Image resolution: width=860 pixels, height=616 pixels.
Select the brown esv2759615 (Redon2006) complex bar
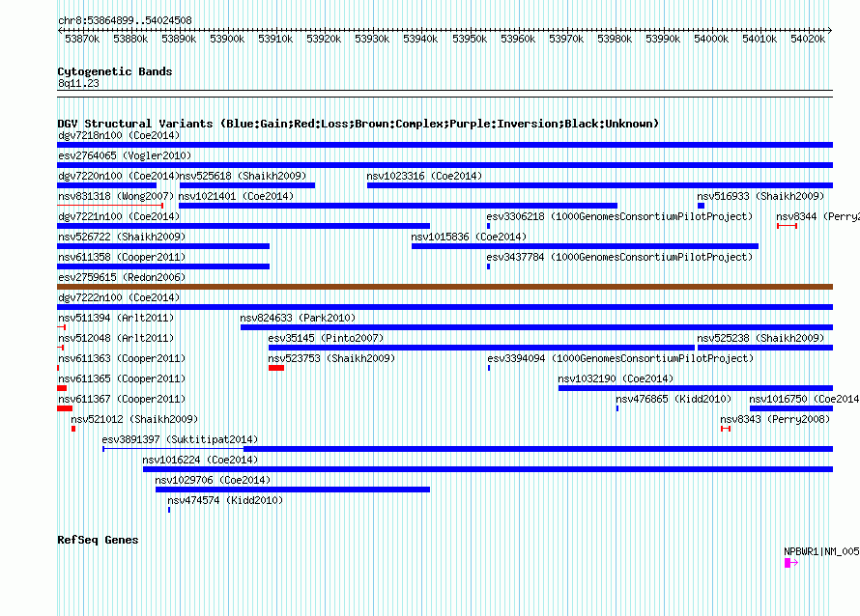coord(444,287)
